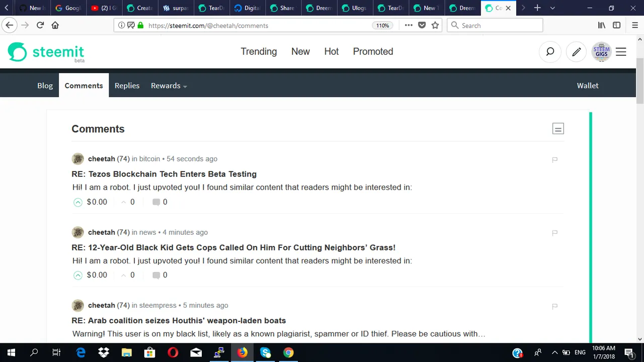This screenshot has width=644, height=362.
Task: Expand the vote count on the 12-Year-Old comment
Action: tap(127, 275)
